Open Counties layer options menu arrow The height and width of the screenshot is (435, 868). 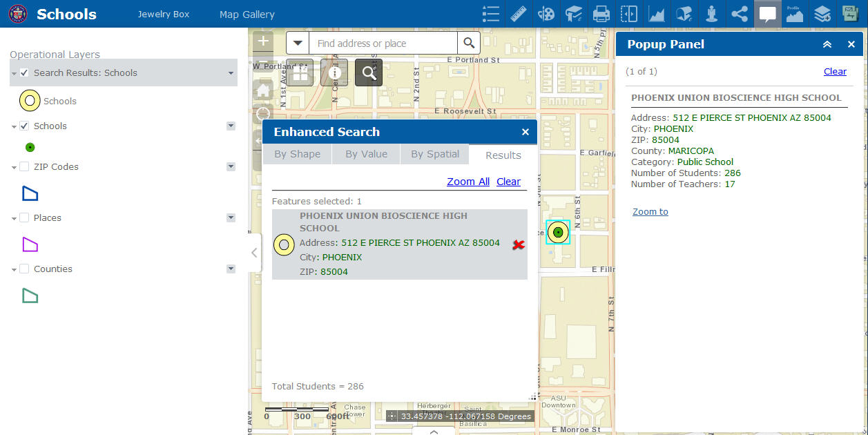point(231,269)
